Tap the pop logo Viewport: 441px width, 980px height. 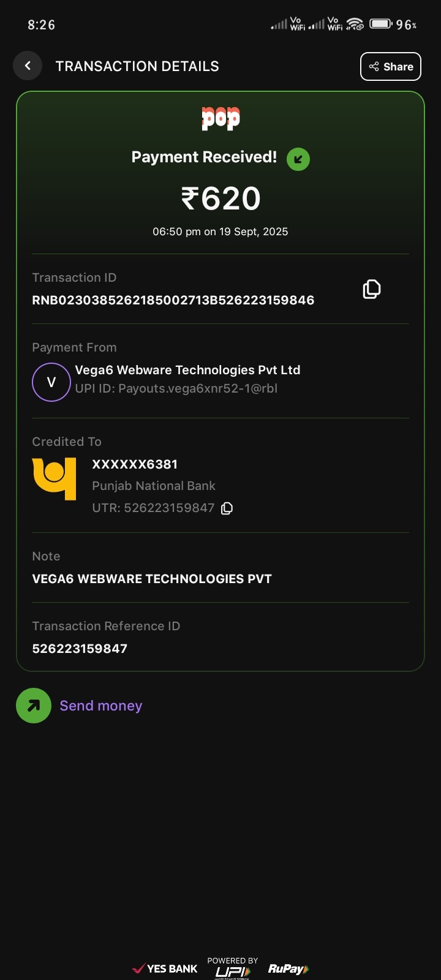tap(221, 118)
